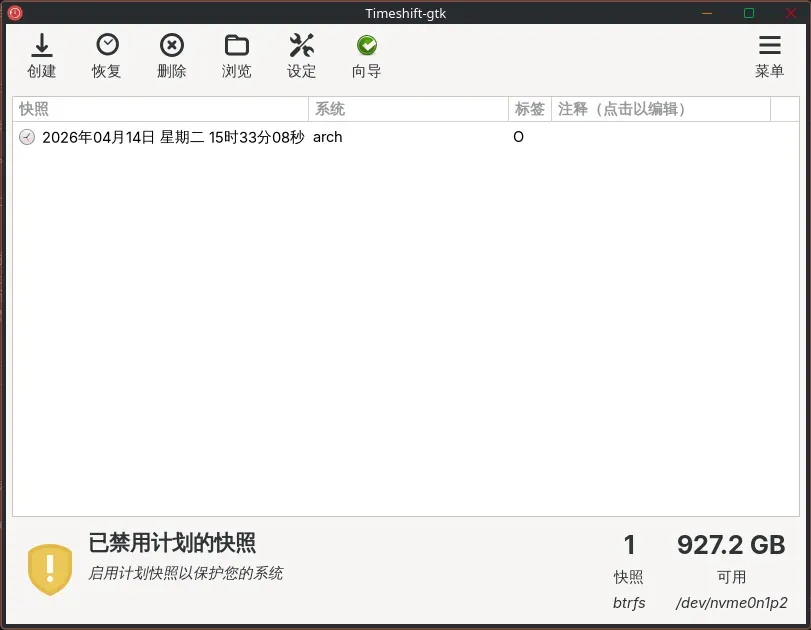Close the Timeshift-gtk window

tap(791, 13)
